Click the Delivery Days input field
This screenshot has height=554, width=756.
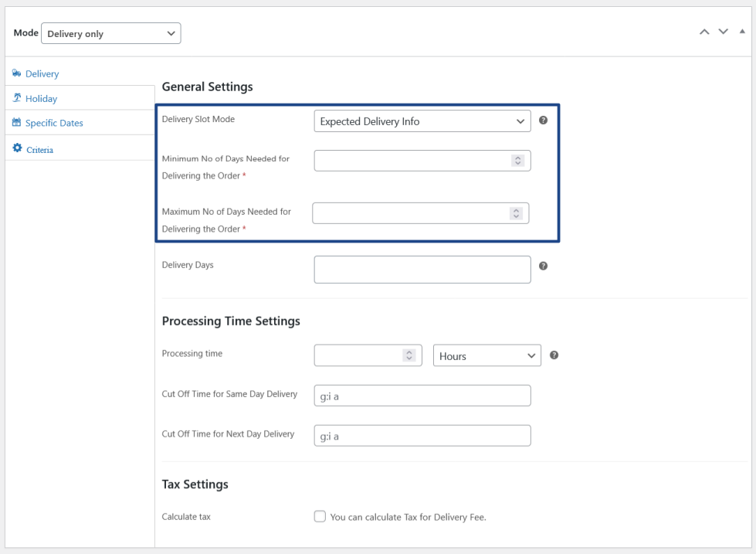422,270
